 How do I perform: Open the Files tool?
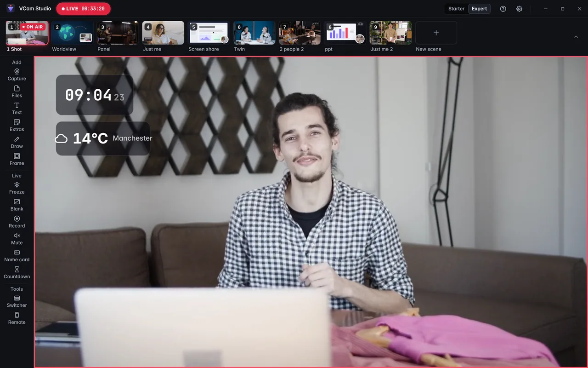[17, 92]
